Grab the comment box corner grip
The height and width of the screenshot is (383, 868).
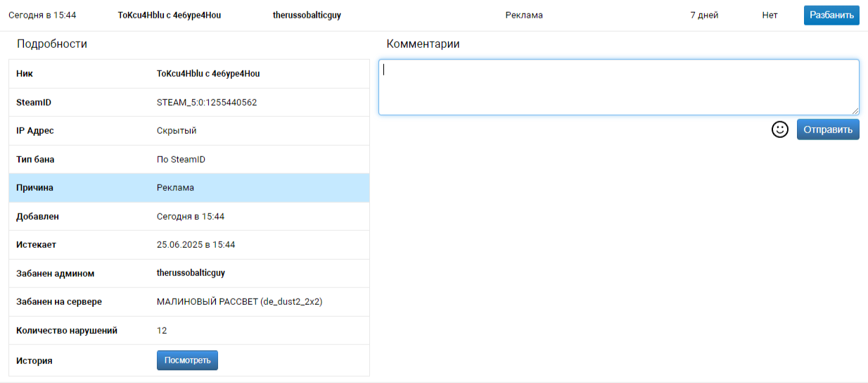[x=855, y=111]
